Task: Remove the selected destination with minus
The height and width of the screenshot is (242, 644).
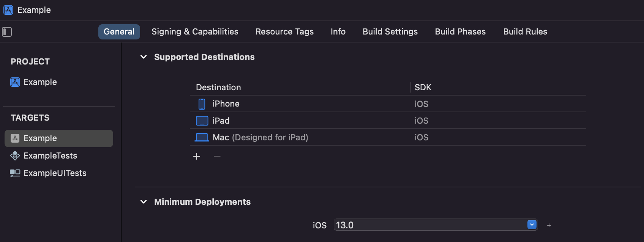Action: [x=217, y=156]
